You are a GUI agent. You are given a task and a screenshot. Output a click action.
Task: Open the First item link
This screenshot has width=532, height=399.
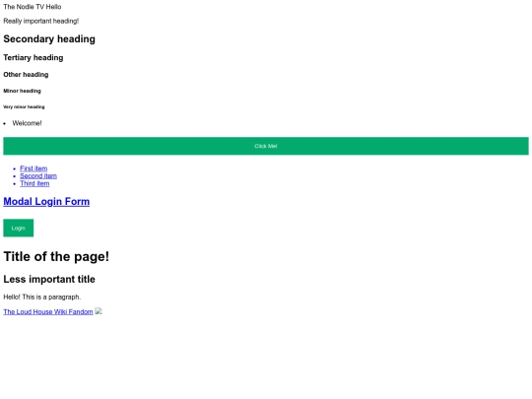click(x=33, y=168)
